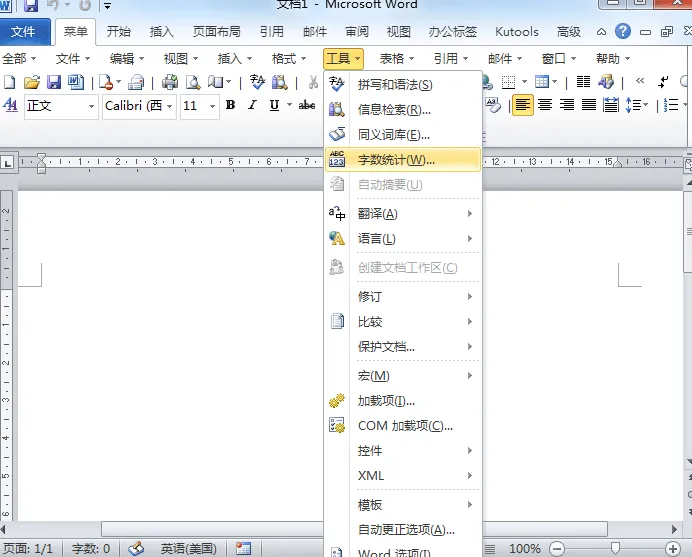
Task: Expand the 翻译(A) submenu
Action: (x=403, y=214)
